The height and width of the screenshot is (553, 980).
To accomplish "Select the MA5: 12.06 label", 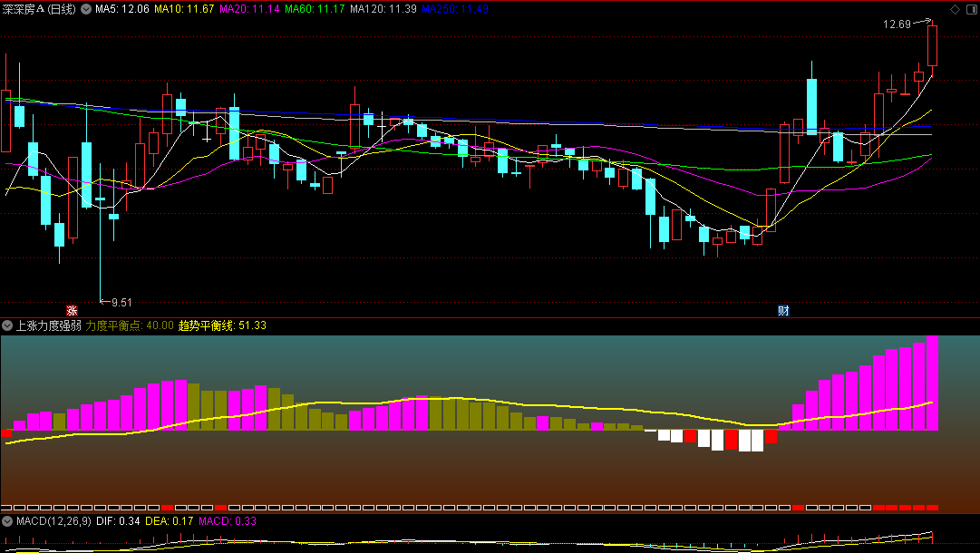I will click(121, 9).
